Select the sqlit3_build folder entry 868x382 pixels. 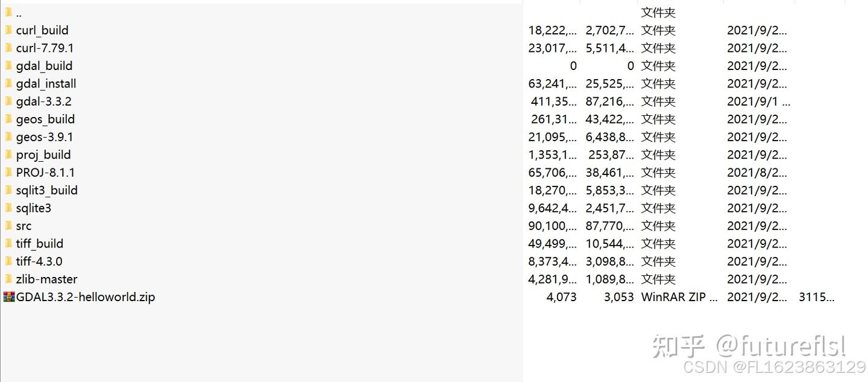pos(46,191)
